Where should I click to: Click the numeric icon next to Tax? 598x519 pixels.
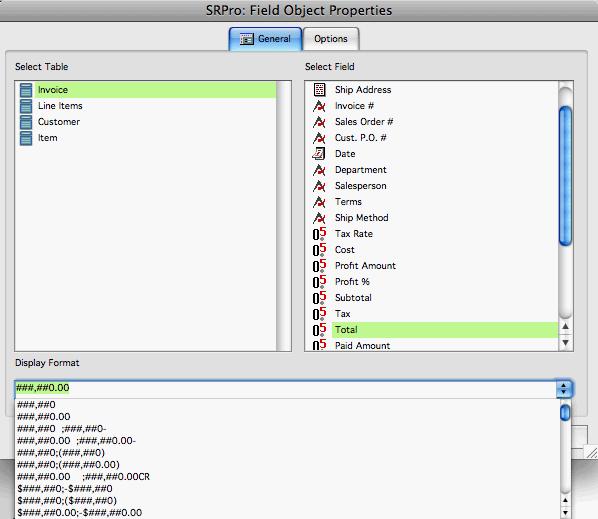pos(320,314)
